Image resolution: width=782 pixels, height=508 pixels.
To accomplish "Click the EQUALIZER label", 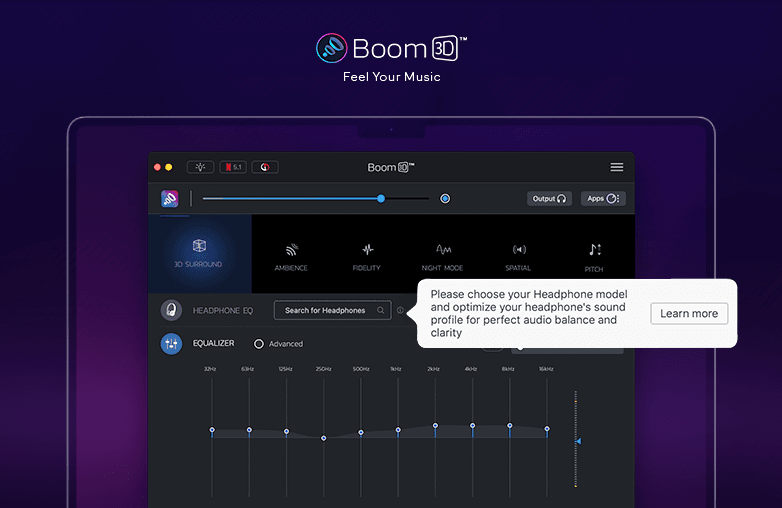I will pos(213,343).
